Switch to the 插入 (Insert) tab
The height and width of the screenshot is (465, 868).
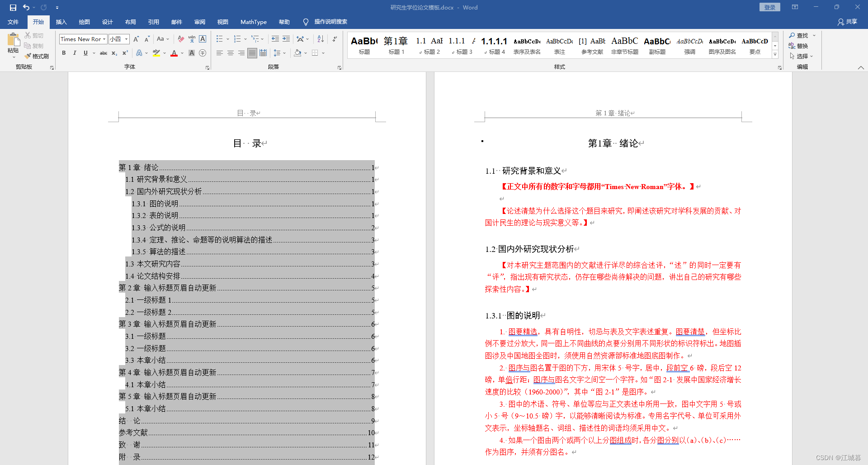(61, 22)
